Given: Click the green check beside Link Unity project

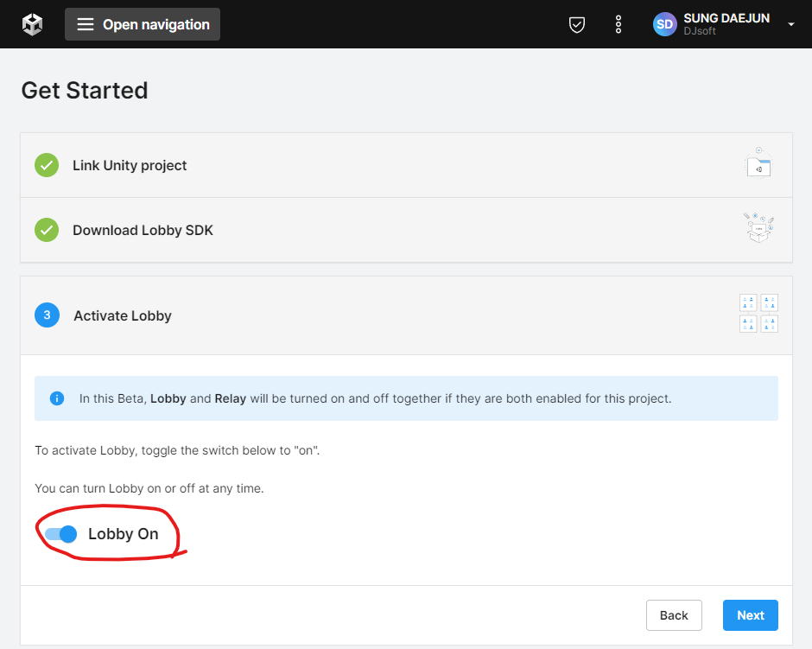Looking at the screenshot, I should click(47, 165).
